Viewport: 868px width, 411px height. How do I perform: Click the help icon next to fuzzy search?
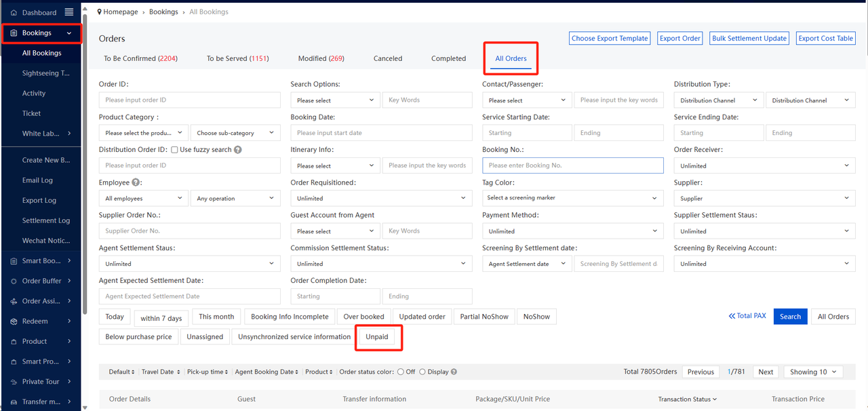[x=238, y=150]
